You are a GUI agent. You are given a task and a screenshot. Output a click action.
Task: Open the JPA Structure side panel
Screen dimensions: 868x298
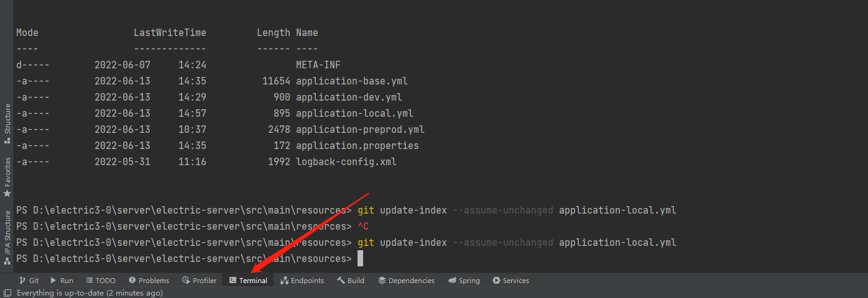7,237
